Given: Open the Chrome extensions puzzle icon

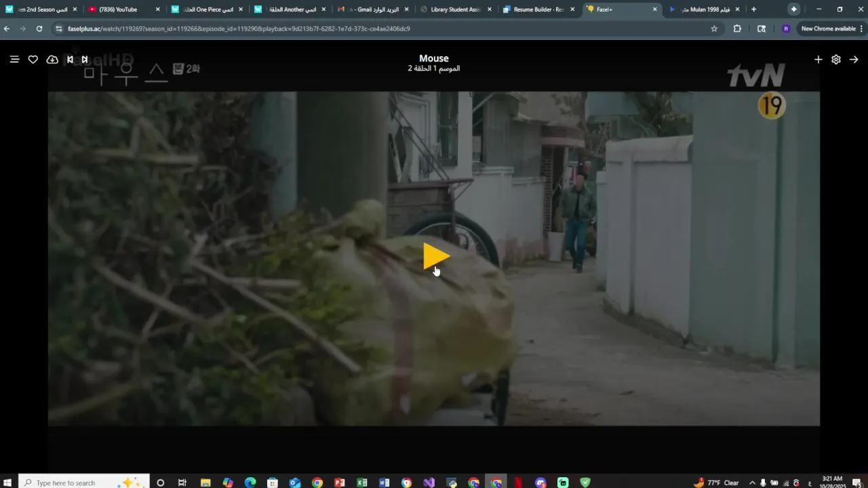Looking at the screenshot, I should pos(737,28).
